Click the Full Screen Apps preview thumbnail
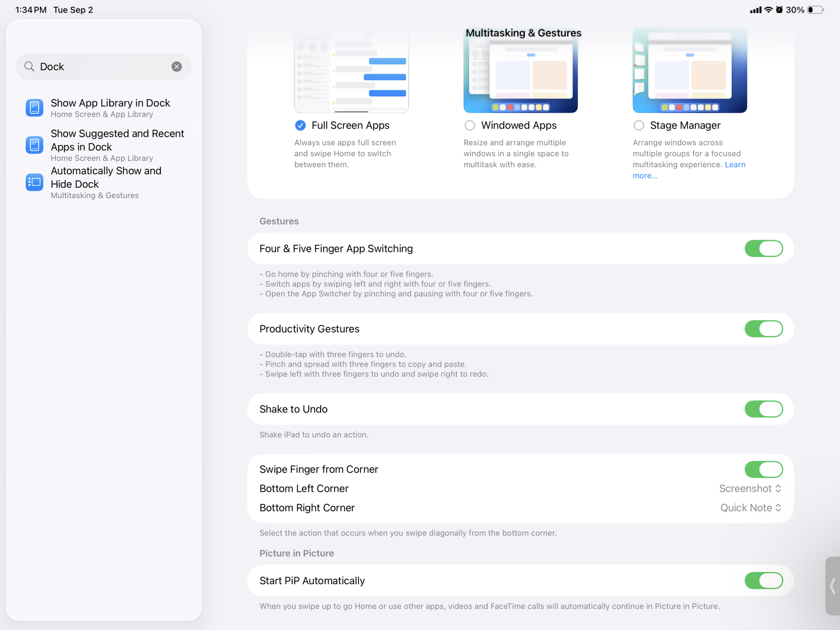Image resolution: width=840 pixels, height=630 pixels. (x=351, y=71)
